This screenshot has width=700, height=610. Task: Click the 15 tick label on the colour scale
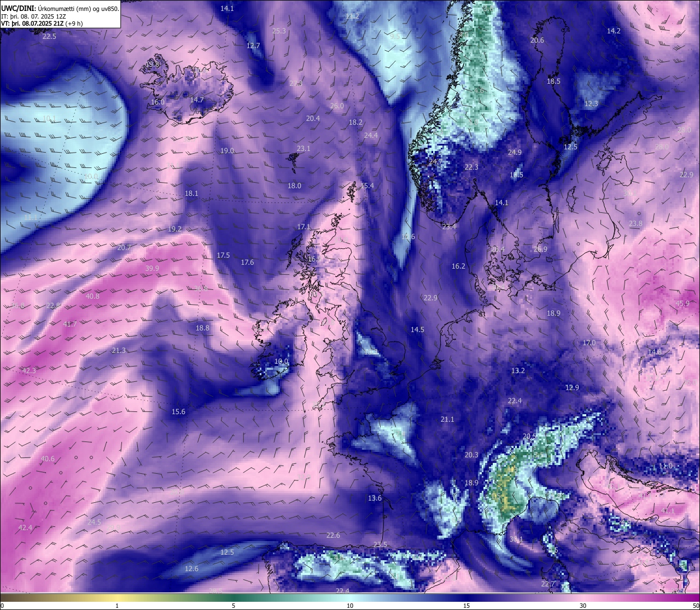[x=466, y=606]
